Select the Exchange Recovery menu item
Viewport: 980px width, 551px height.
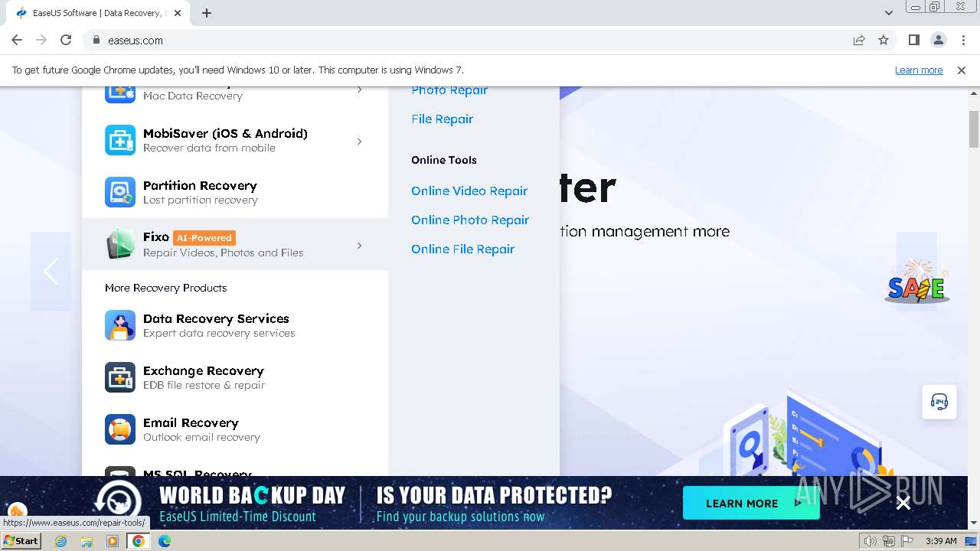pyautogui.click(x=235, y=377)
